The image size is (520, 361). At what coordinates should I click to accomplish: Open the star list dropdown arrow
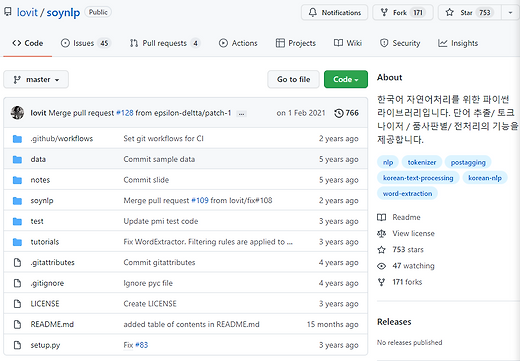510,13
